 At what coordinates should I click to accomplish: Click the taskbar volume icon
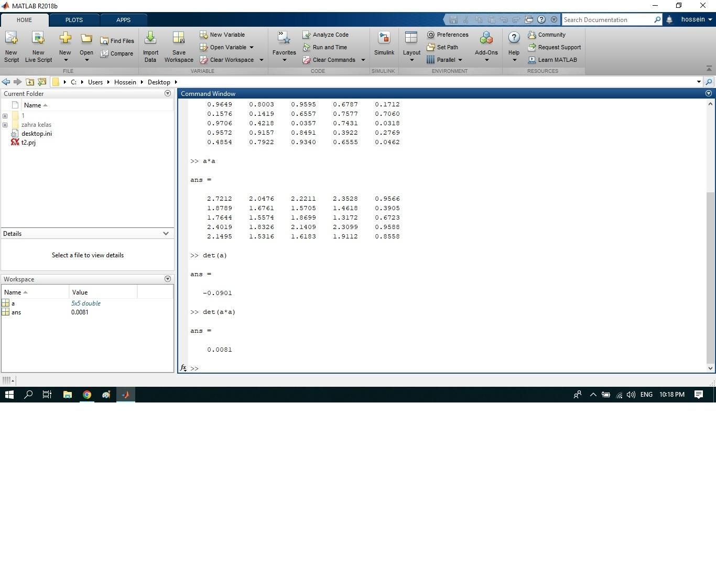point(631,395)
